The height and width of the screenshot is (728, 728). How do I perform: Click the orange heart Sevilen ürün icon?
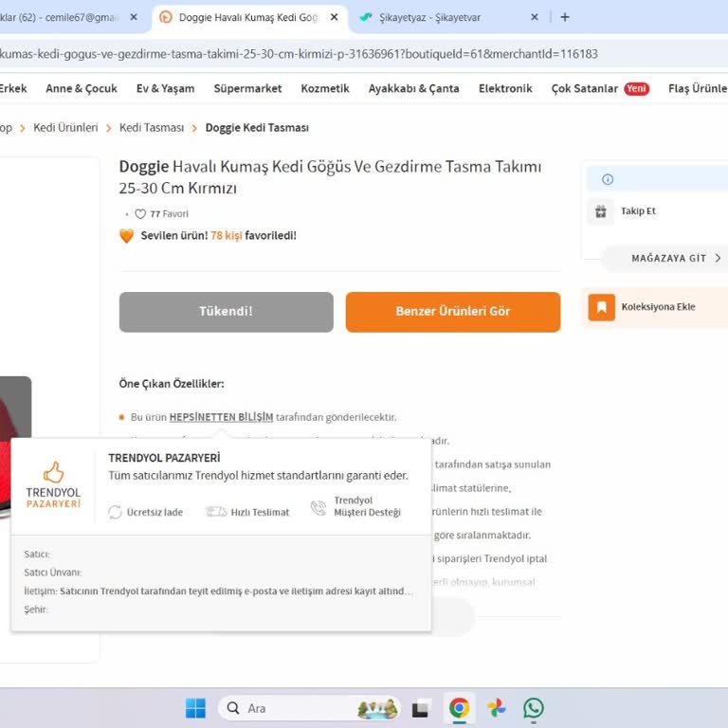tap(126, 236)
